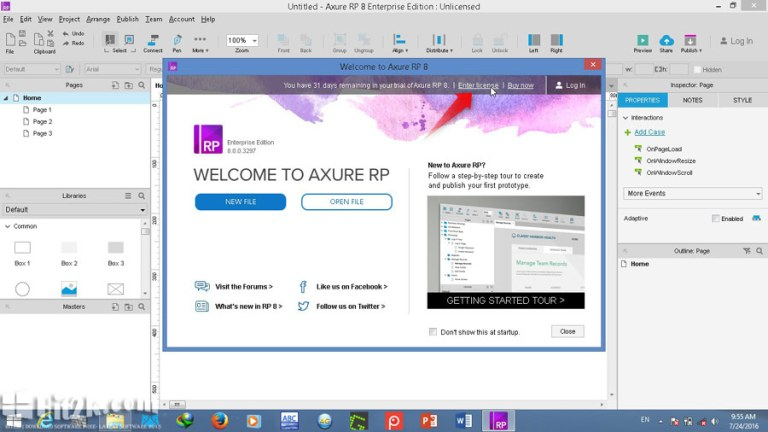The image size is (768, 432).
Task: Open PowerPoint from the taskbar
Action: [429, 421]
